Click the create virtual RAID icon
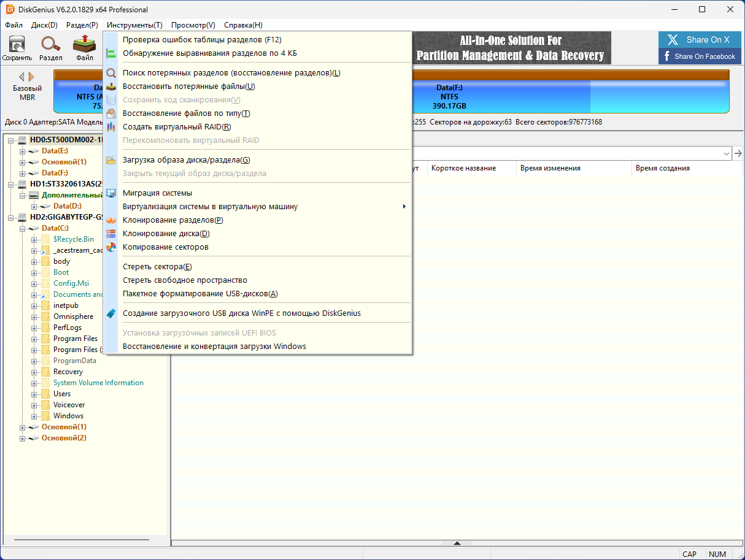745x560 pixels. coord(111,127)
